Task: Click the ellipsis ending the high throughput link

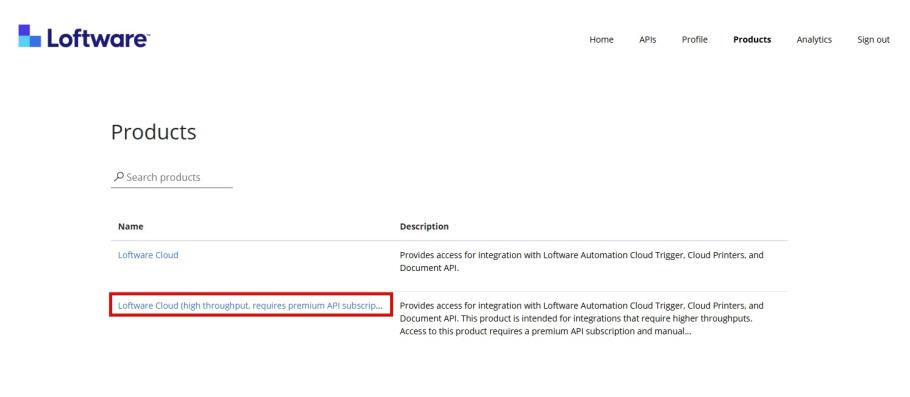Action: [x=379, y=306]
